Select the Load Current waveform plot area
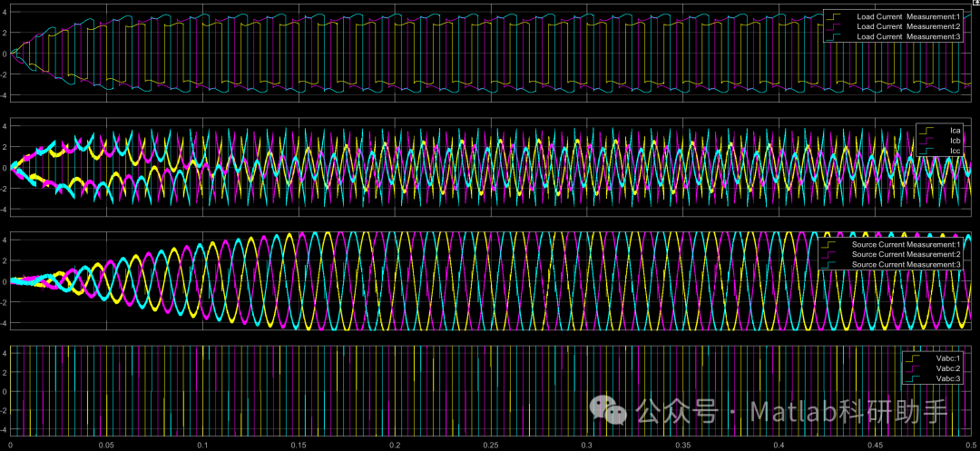 (x=491, y=54)
